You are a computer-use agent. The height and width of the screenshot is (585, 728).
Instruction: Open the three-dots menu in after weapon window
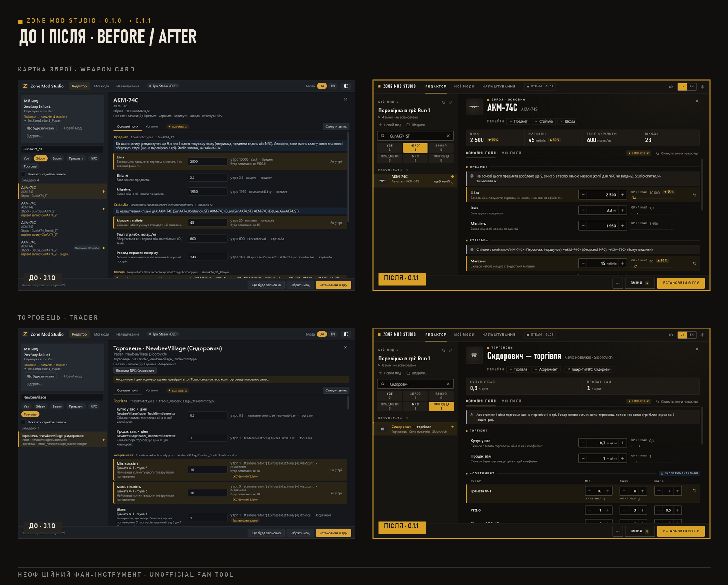[617, 283]
